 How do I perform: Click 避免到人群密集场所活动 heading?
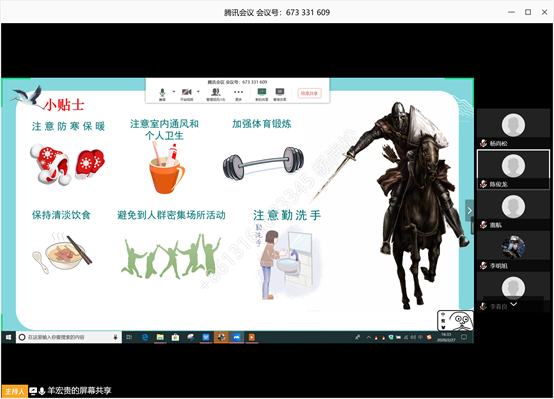(171, 215)
